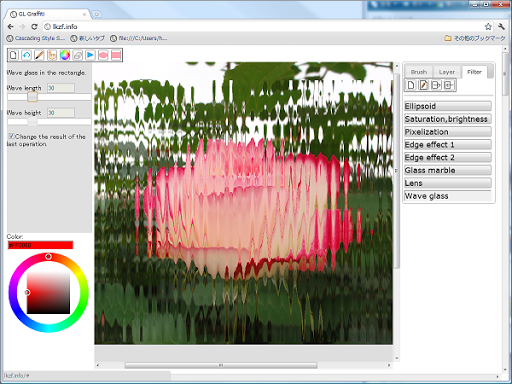Click the new blank canvas icon in the top toolbar

tap(13, 55)
